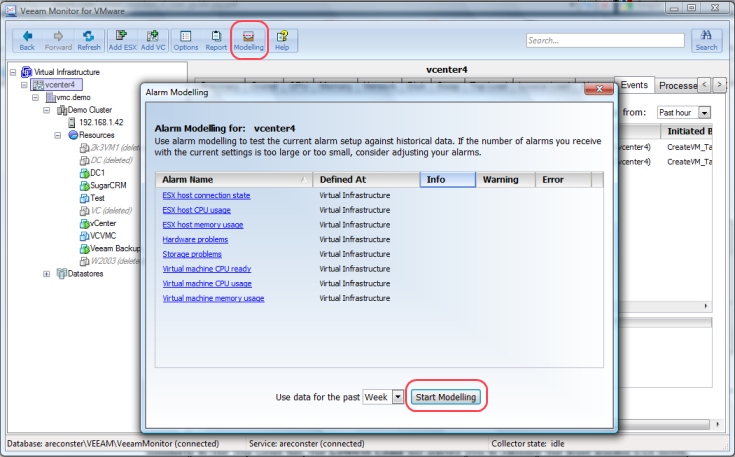The height and width of the screenshot is (457, 735).
Task: Switch to the Events tab
Action: (x=635, y=85)
